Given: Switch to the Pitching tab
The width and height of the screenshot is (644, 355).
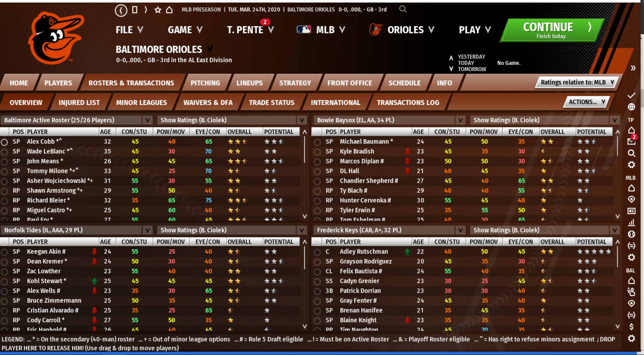Looking at the screenshot, I should coord(205,83).
